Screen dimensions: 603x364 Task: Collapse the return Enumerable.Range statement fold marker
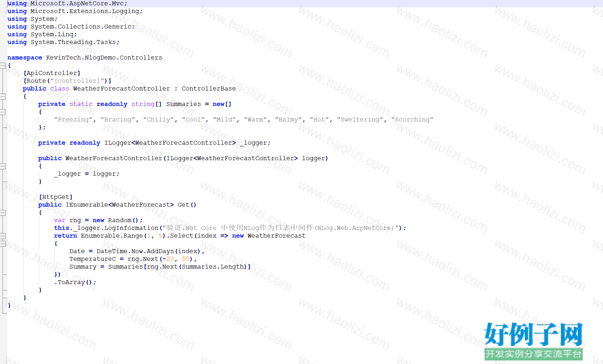point(3,236)
